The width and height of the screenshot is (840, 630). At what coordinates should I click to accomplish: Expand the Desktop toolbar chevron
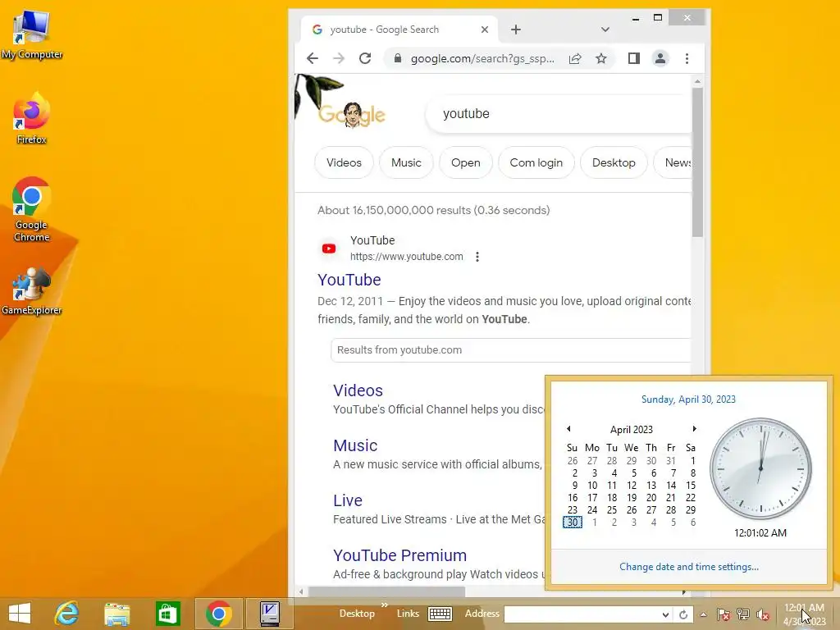(x=384, y=605)
